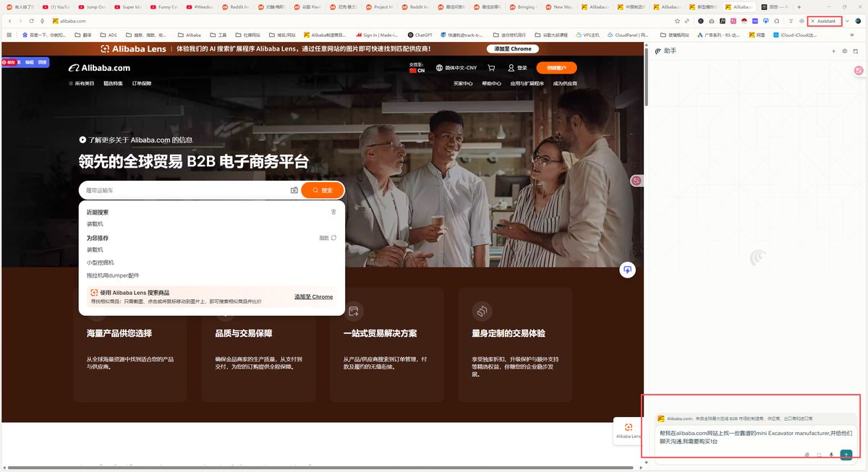Screen dimensions: 868x472
Task: Click the 添加至 Chrome link for Alibaba Lens
Action: [312, 296]
